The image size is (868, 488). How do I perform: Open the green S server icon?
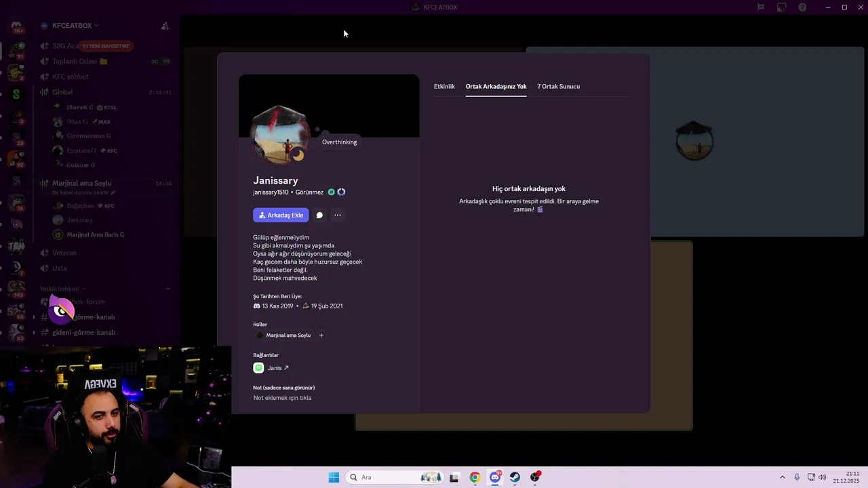[16, 94]
